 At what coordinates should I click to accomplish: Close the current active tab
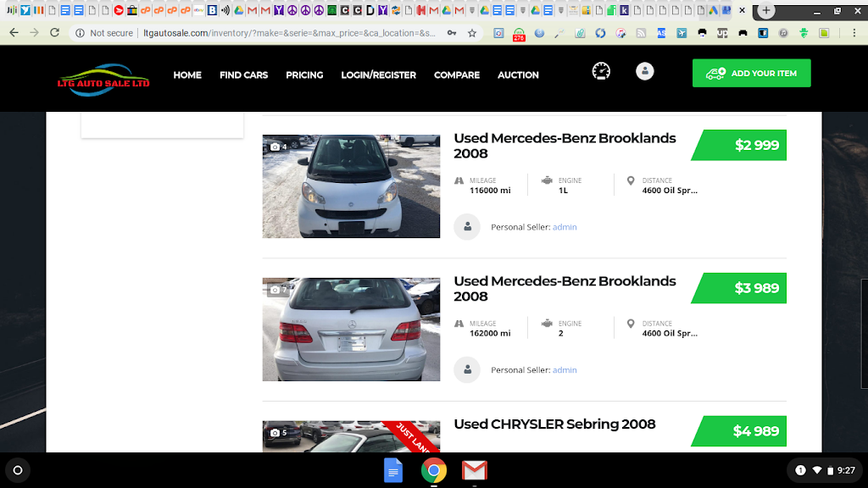click(743, 10)
